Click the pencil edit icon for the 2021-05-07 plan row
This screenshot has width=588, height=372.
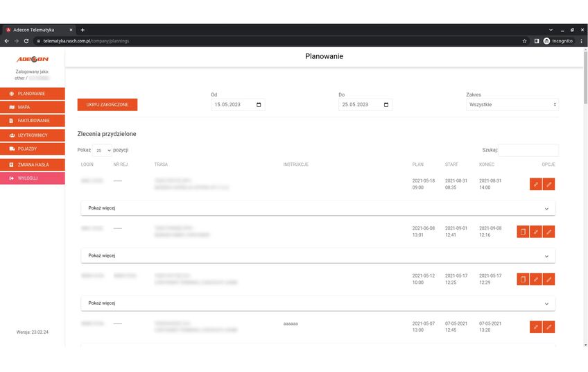tap(548, 327)
